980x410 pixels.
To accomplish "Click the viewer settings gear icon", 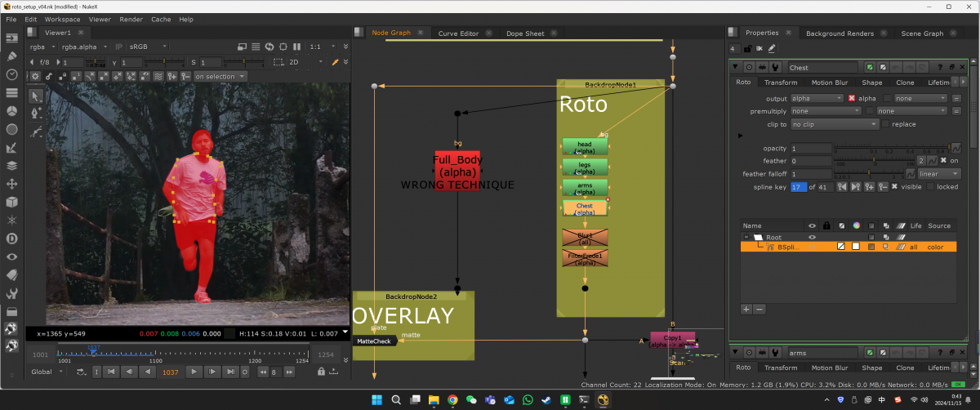I will (x=35, y=77).
